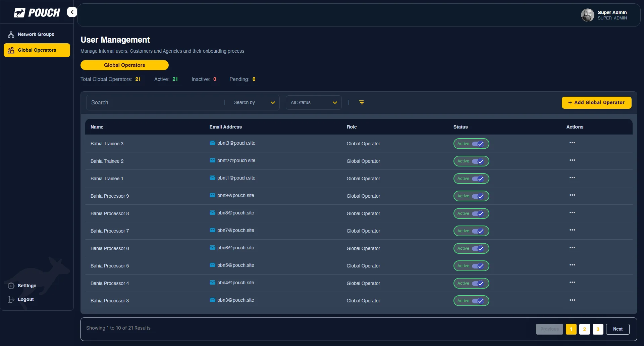The width and height of the screenshot is (644, 346).
Task: Toggle Active status for Bahia Processor 4
Action: point(478,284)
